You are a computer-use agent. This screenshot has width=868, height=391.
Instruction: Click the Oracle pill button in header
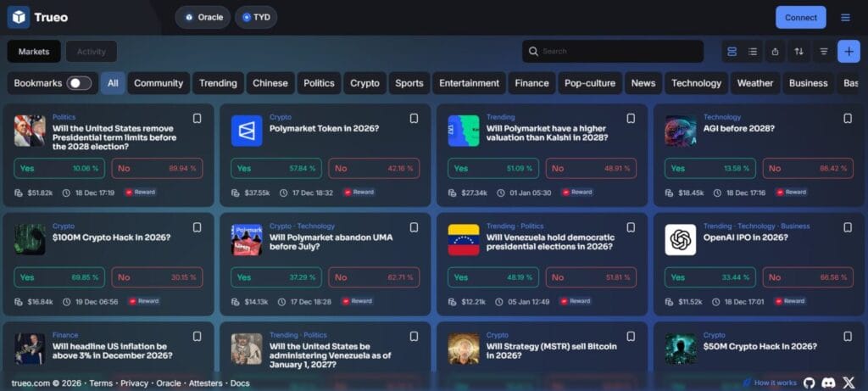click(203, 17)
